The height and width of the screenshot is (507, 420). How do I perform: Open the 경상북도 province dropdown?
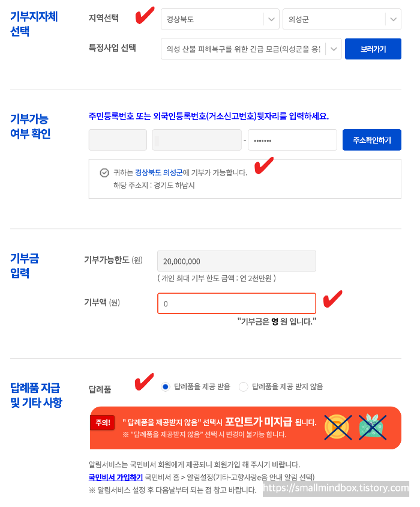[220, 19]
